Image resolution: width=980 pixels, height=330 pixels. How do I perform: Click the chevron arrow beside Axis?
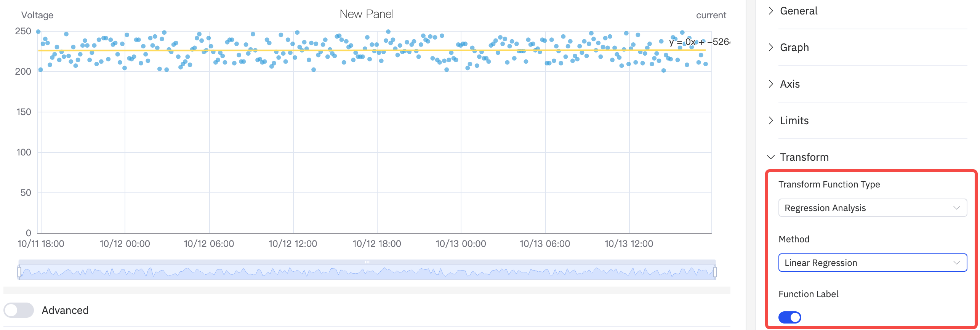point(771,84)
